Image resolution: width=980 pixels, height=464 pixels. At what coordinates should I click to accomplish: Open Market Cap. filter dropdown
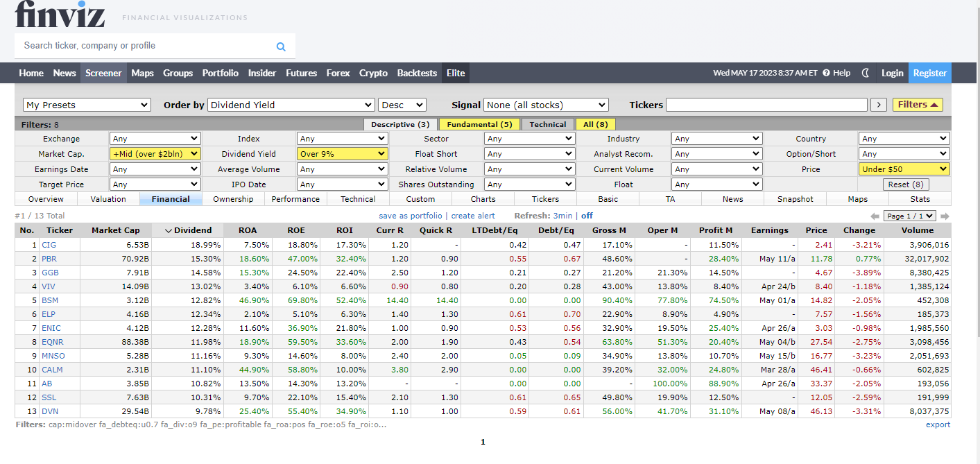pyautogui.click(x=155, y=154)
